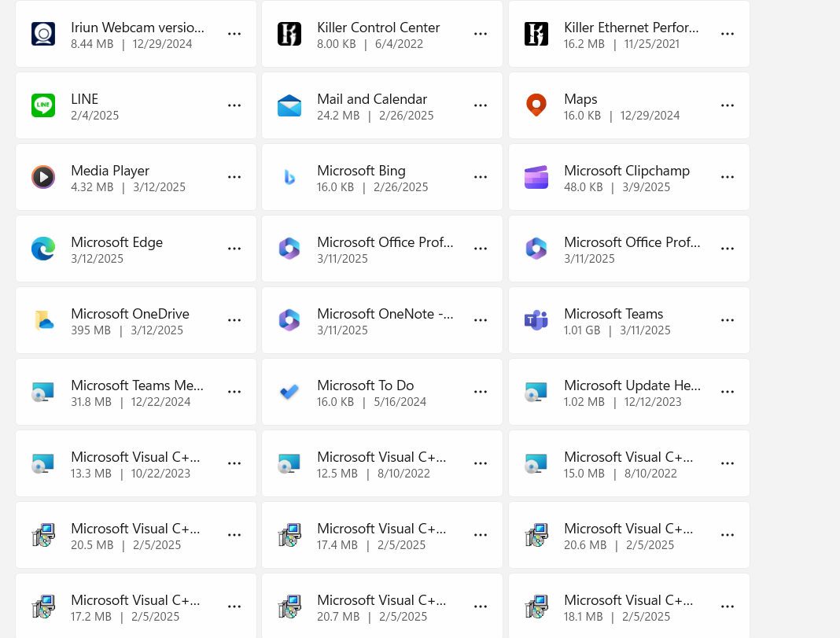Click the "Microsoft Clipchamp" name text
The height and width of the screenshot is (638, 840).
pyautogui.click(x=627, y=171)
